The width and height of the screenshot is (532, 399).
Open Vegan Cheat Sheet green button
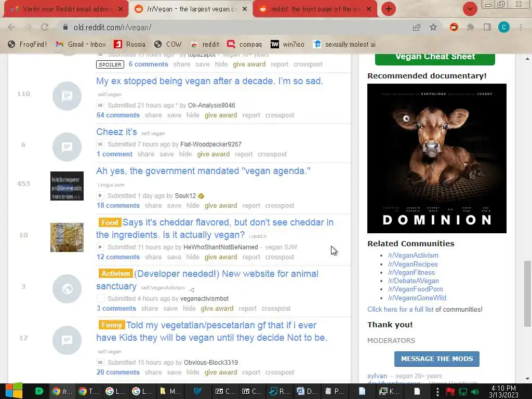[x=435, y=59]
